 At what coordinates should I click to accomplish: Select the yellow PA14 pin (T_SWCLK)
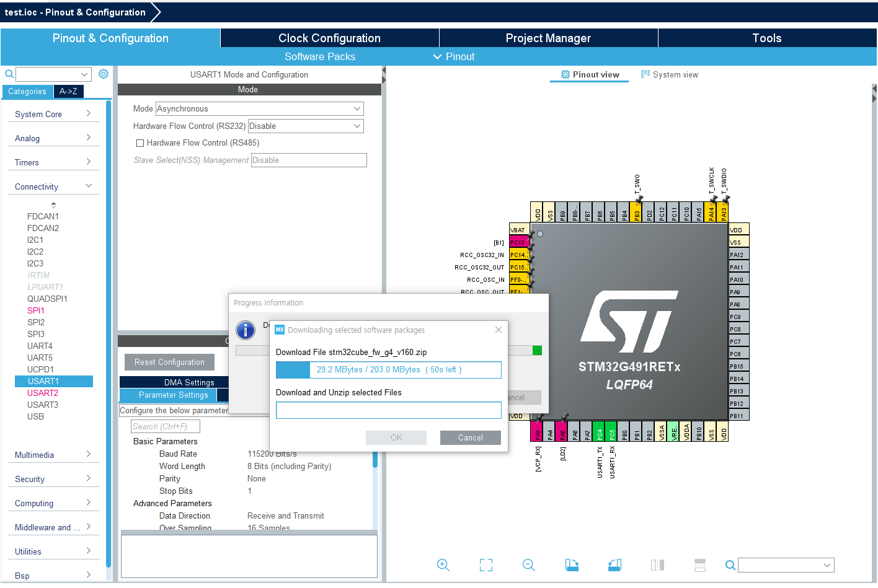(711, 212)
